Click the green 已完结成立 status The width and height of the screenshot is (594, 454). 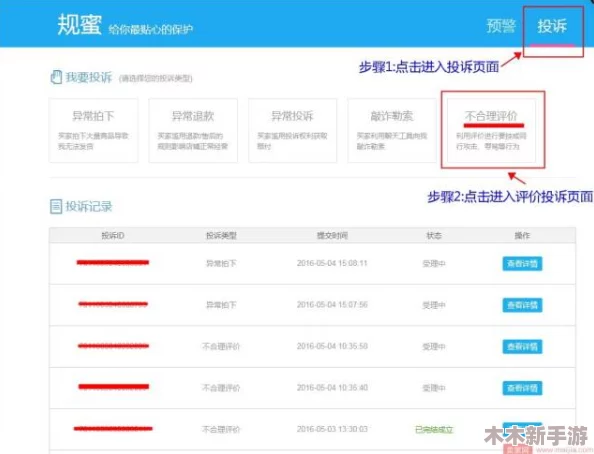click(434, 430)
